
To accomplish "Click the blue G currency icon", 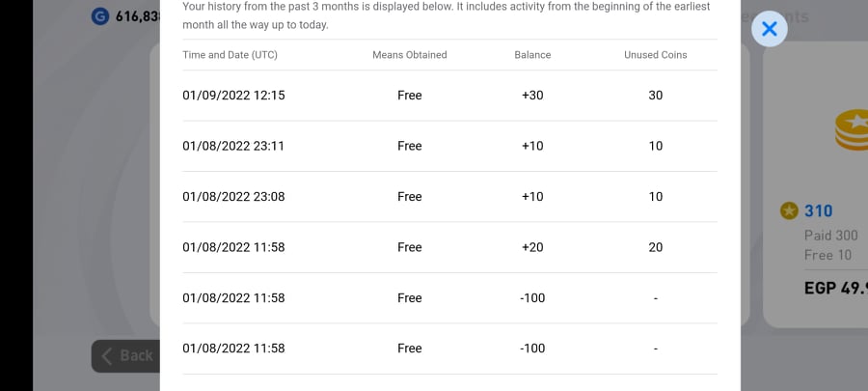I will (99, 16).
